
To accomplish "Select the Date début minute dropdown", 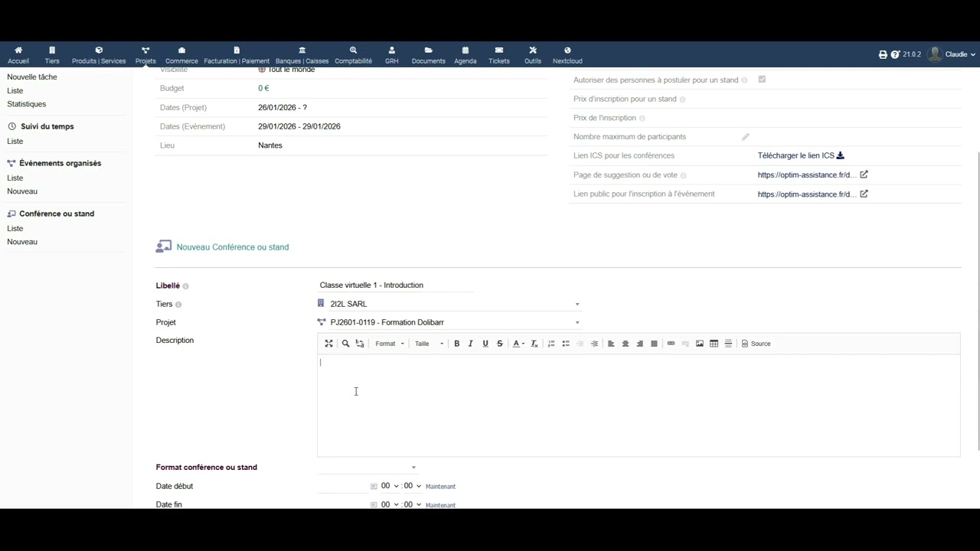I will [x=413, y=486].
